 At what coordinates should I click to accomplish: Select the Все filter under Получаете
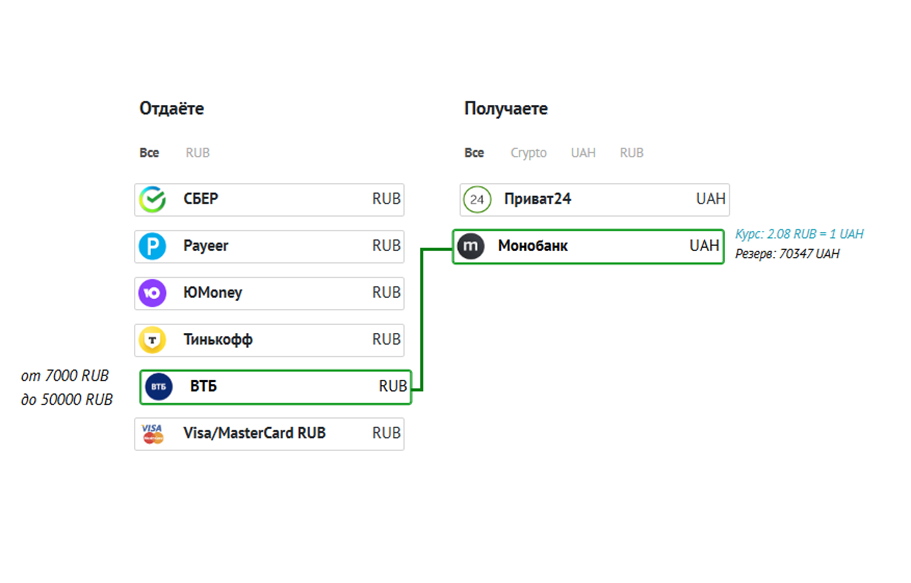(474, 153)
